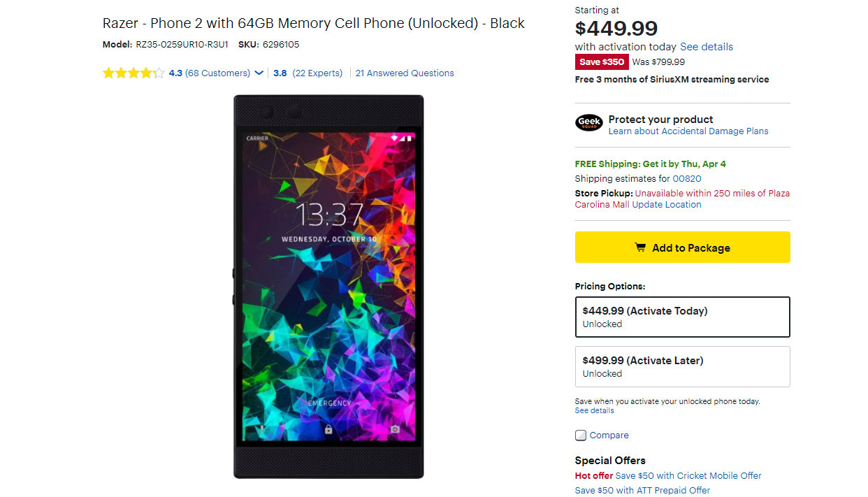This screenshot has width=868, height=497.
Task: Click See details under pricing options
Action: pyautogui.click(x=595, y=411)
